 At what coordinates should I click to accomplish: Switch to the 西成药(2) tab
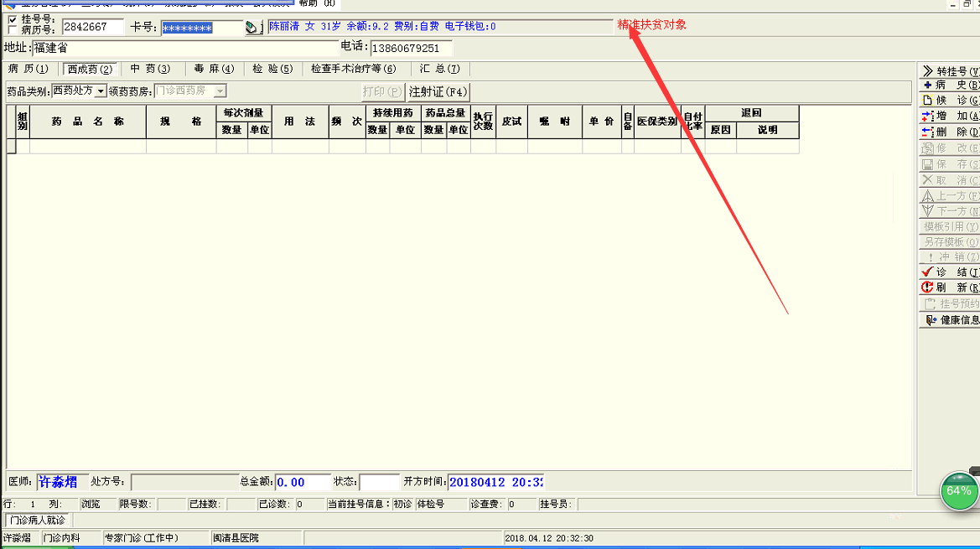90,69
